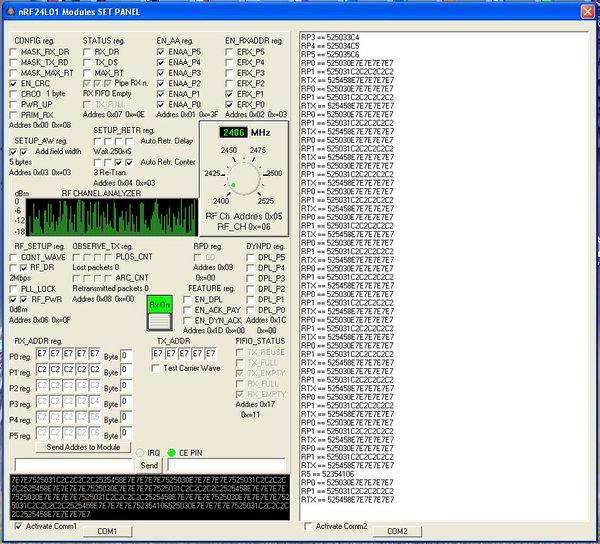
Task: Open the COM1 port button
Action: 107,531
